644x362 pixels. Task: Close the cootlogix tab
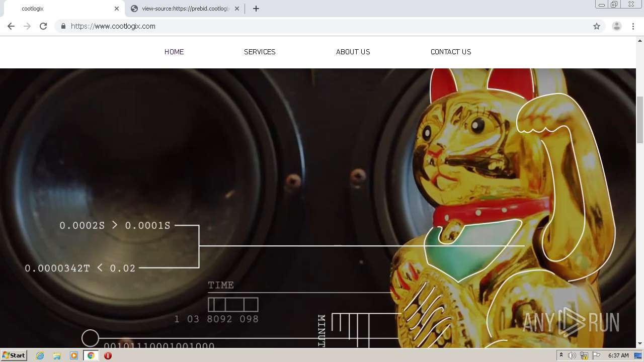[117, 9]
